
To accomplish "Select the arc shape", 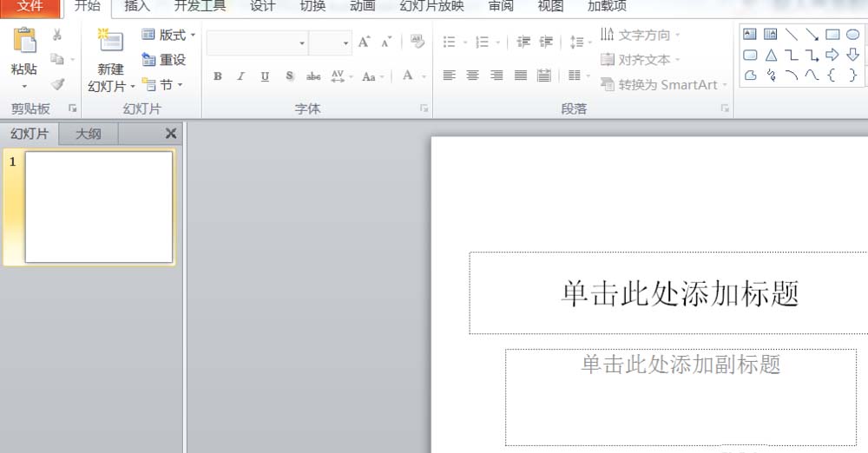I will pos(792,75).
